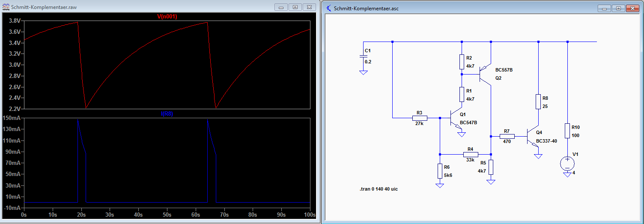Select resistor R3 symbol

pos(420,117)
